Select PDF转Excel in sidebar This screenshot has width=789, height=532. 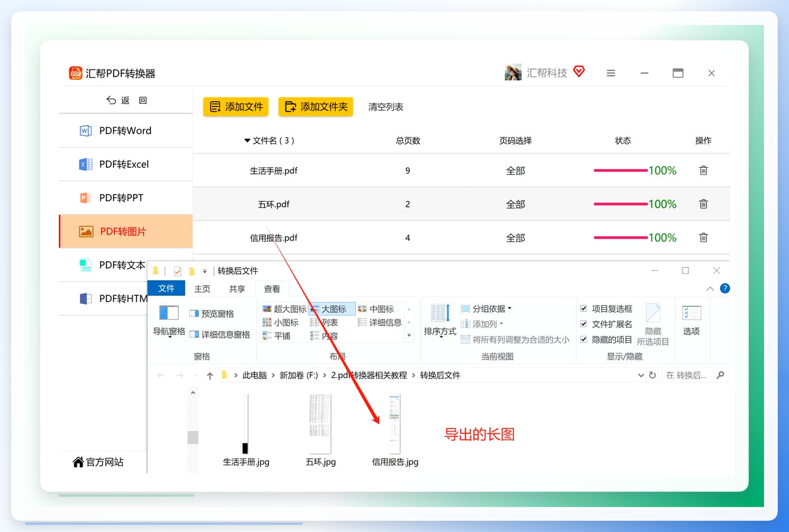[126, 164]
